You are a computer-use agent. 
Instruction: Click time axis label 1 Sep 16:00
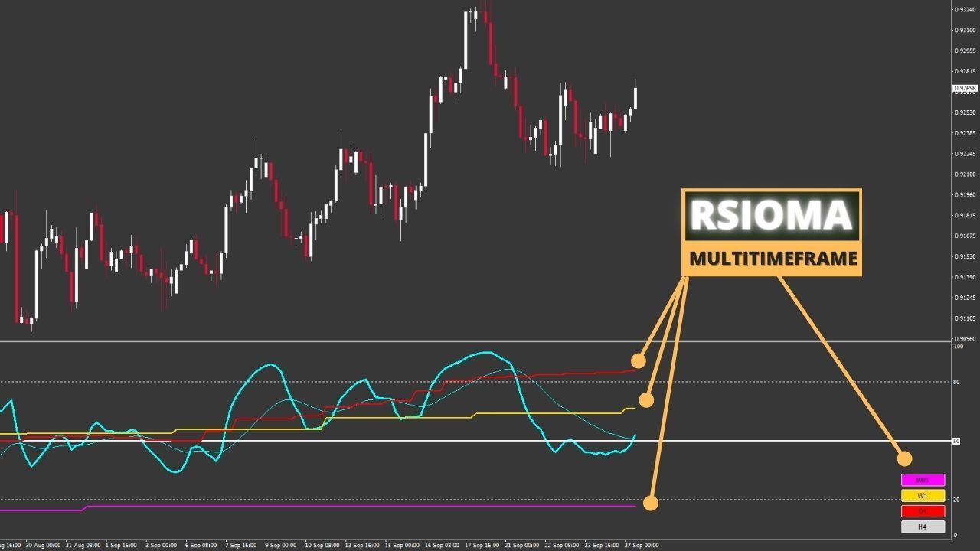pyautogui.click(x=120, y=546)
